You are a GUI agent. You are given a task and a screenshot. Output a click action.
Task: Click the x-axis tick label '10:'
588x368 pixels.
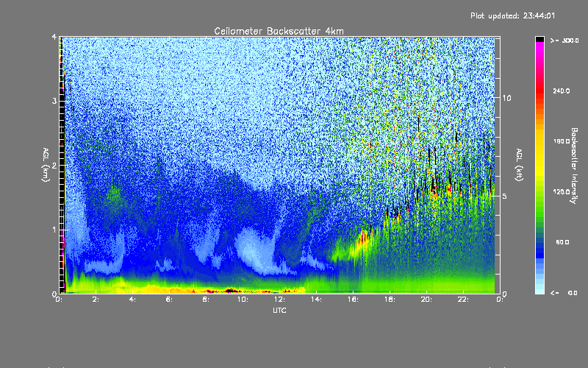(243, 300)
